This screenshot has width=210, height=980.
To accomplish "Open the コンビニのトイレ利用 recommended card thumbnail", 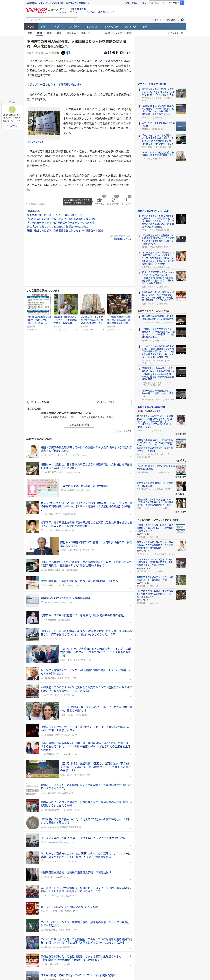I will click(x=92, y=304).
